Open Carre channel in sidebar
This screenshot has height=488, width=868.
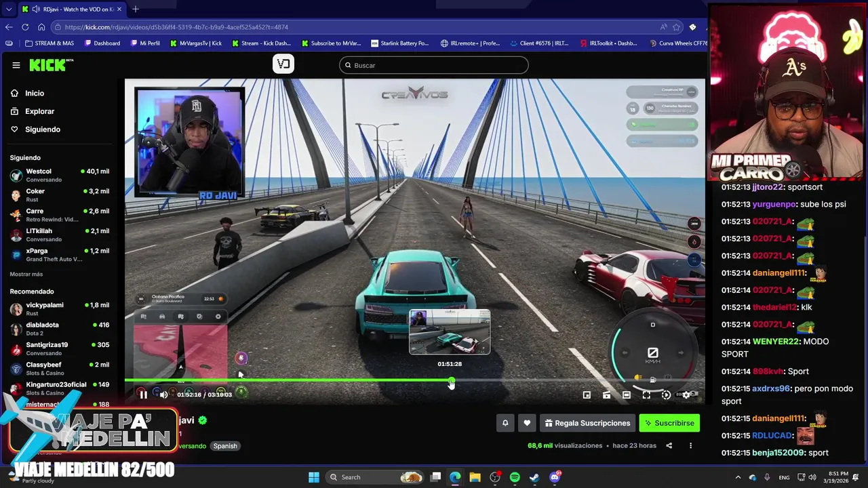click(x=60, y=215)
